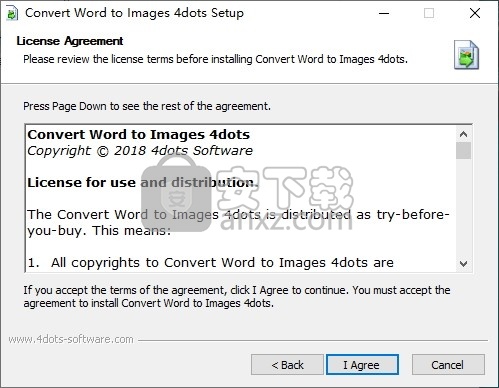Click 'Please review the license terms' subtitle
Viewport: 499px width, 388px height.
pyautogui.click(x=215, y=59)
